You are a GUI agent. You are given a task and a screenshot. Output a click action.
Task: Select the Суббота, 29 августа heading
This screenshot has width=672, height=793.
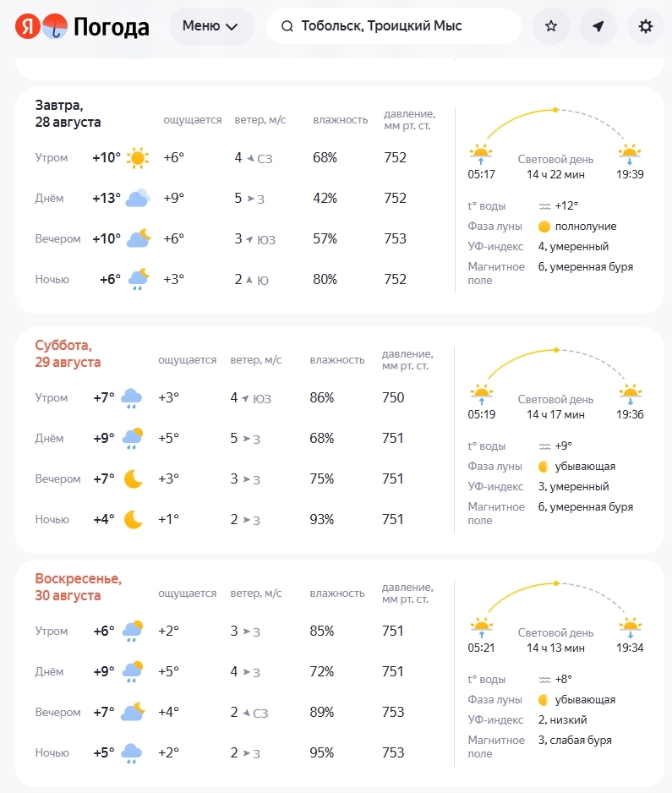[68, 353]
